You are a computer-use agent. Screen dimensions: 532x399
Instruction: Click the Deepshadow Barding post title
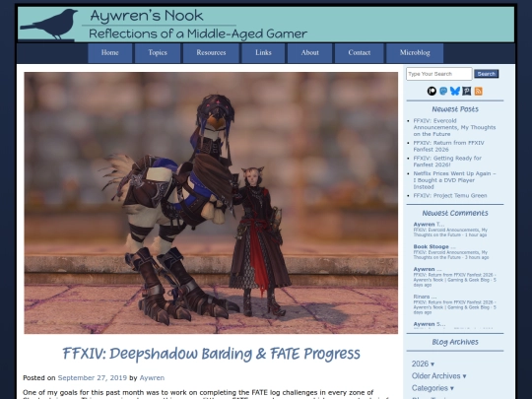211,354
